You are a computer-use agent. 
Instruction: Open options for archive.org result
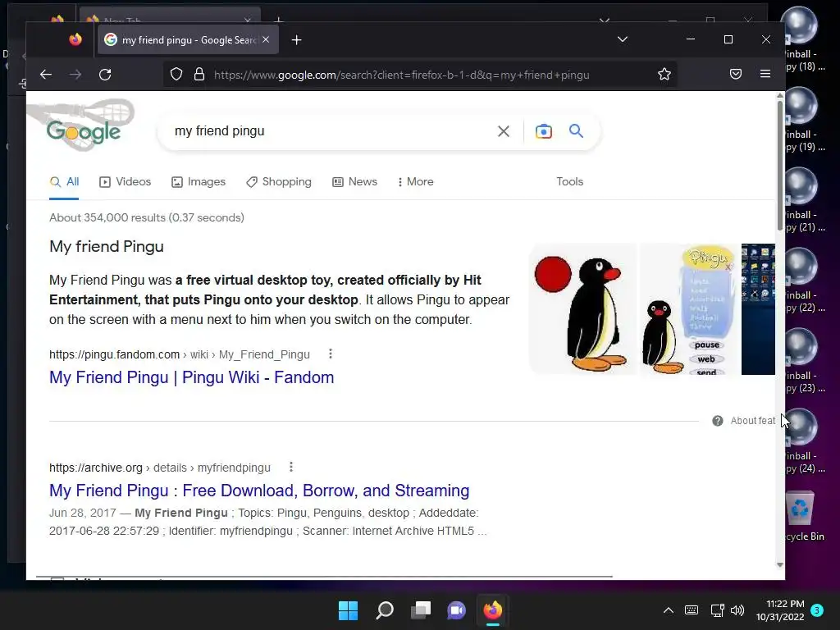tap(291, 467)
